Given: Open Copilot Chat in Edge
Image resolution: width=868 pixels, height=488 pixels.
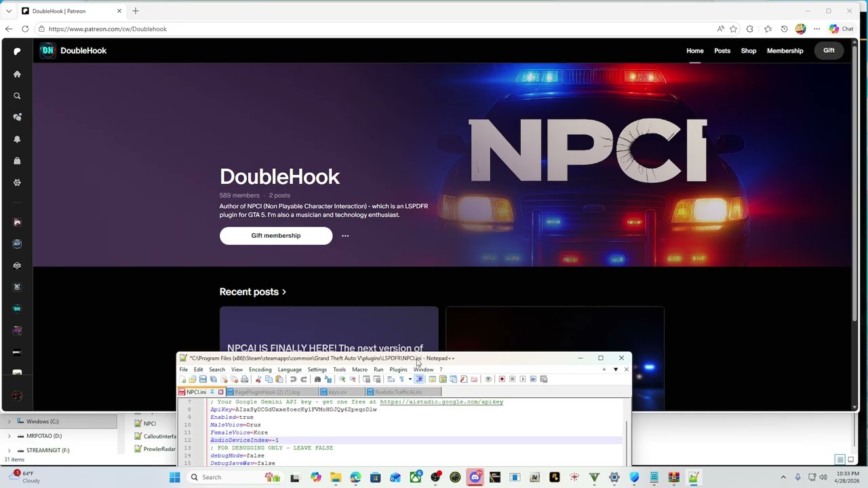Looking at the screenshot, I should pyautogui.click(x=841, y=29).
